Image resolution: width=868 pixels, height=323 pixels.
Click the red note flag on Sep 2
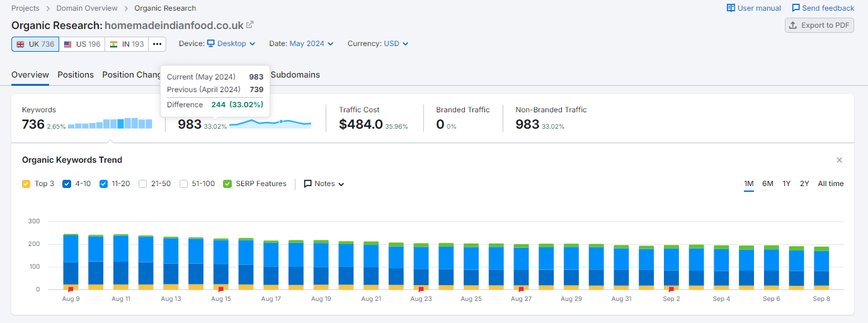[671, 290]
